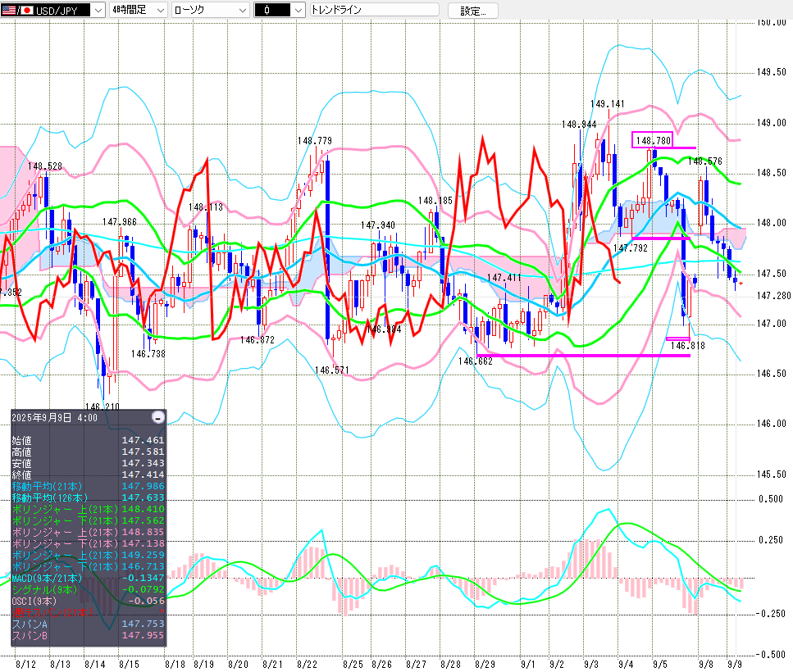This screenshot has height=672, width=793.
Task: Click the 148.944 price label
Action: pos(579,125)
